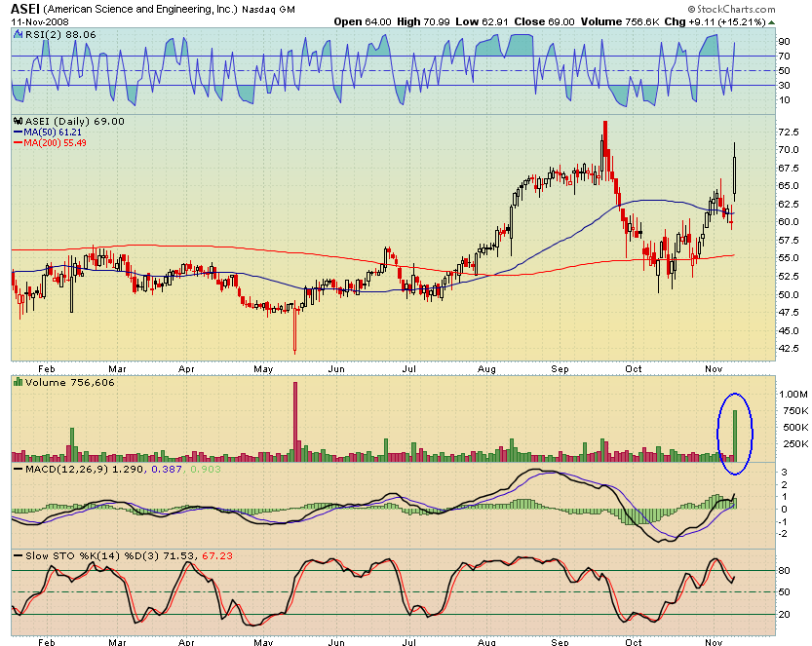Screen dimensions: 812x646
Task: Click the 250K volume axis label
Action: pyautogui.click(x=795, y=443)
